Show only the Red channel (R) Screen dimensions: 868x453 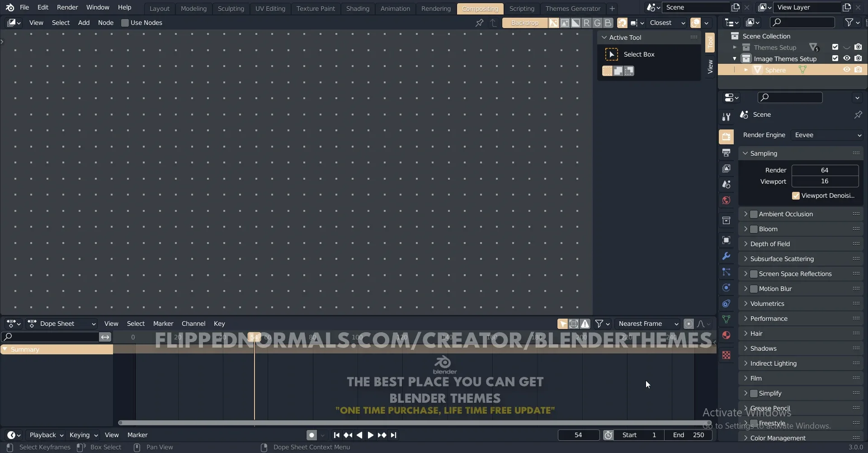586,23
